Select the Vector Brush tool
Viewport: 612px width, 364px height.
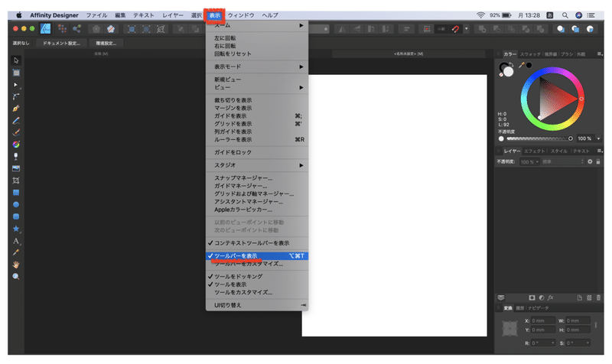point(16,132)
